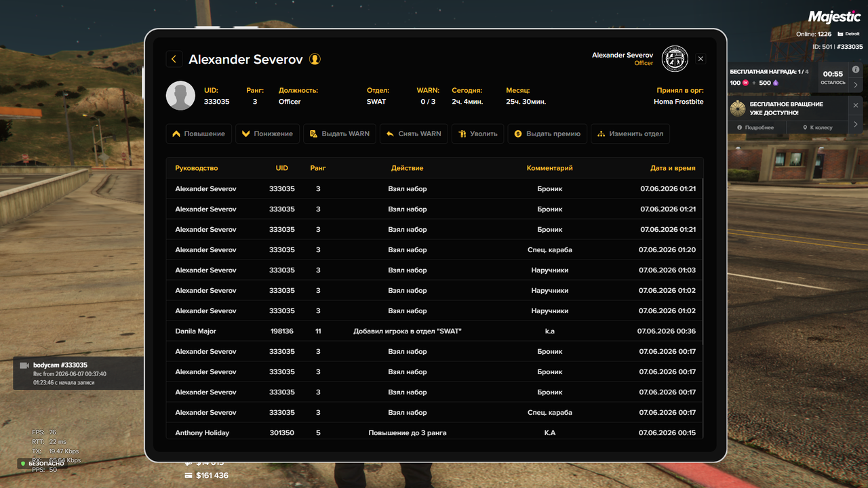Click К колесу to open the wheel

pos(817,127)
